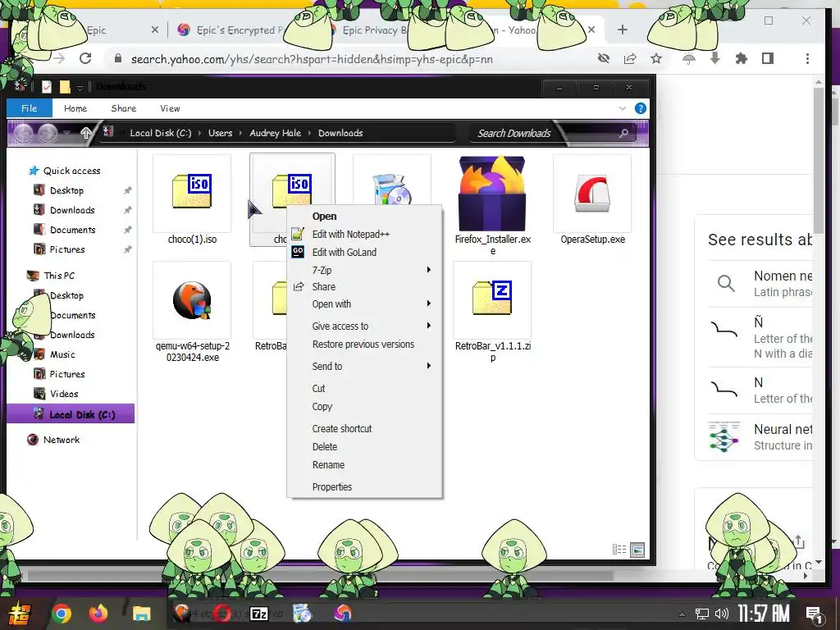The height and width of the screenshot is (630, 840).
Task: Switch Explorer to details view icon
Action: coord(619,549)
